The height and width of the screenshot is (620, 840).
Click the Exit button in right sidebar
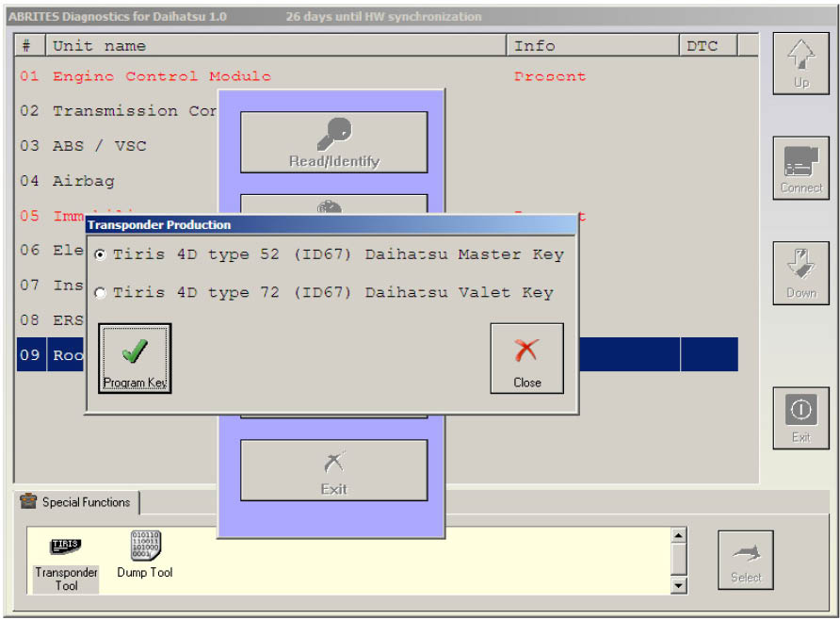800,416
